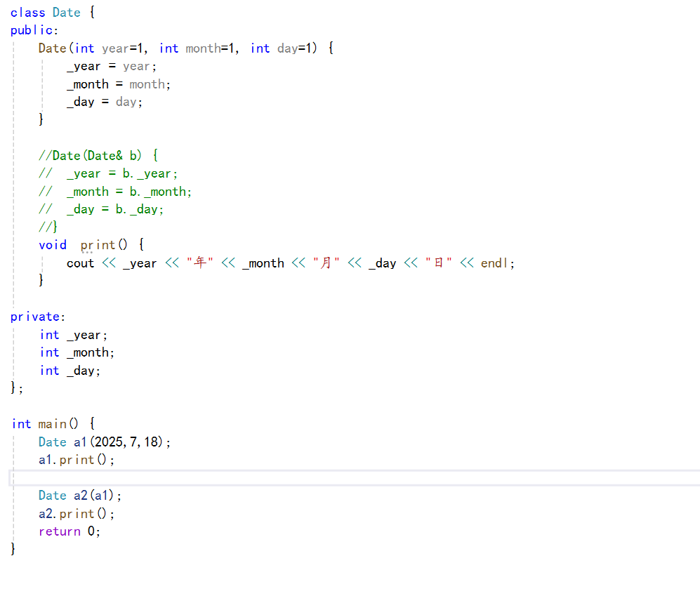Click the commented '_year = b._year;' line
The width and height of the screenshot is (700, 596).
(108, 173)
